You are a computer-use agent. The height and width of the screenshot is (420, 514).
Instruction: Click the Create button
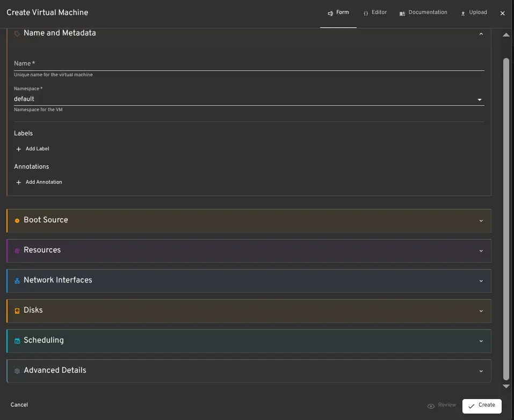click(482, 406)
